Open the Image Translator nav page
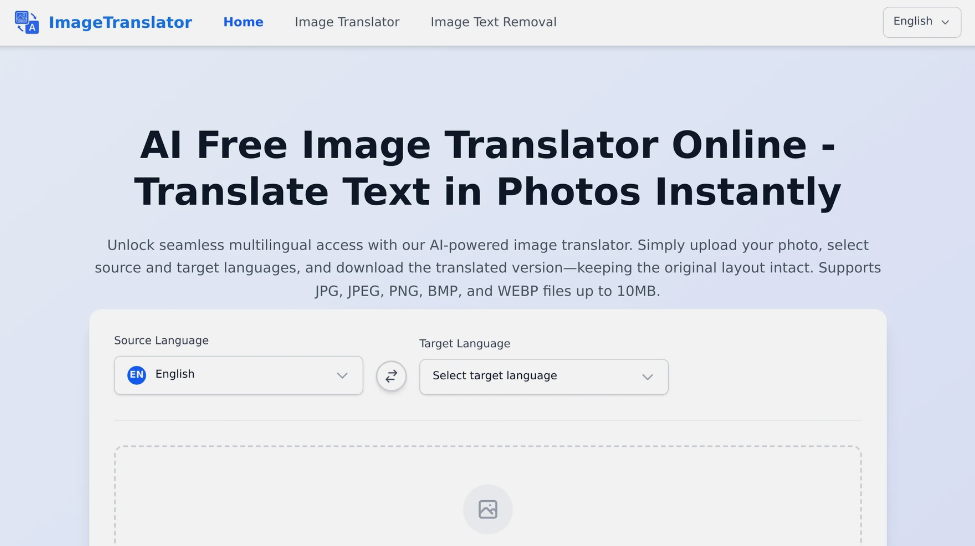Image resolution: width=975 pixels, height=546 pixels. pos(347,22)
